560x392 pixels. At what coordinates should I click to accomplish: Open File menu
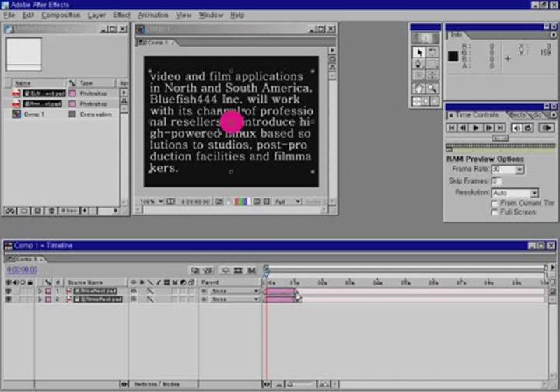9,16
